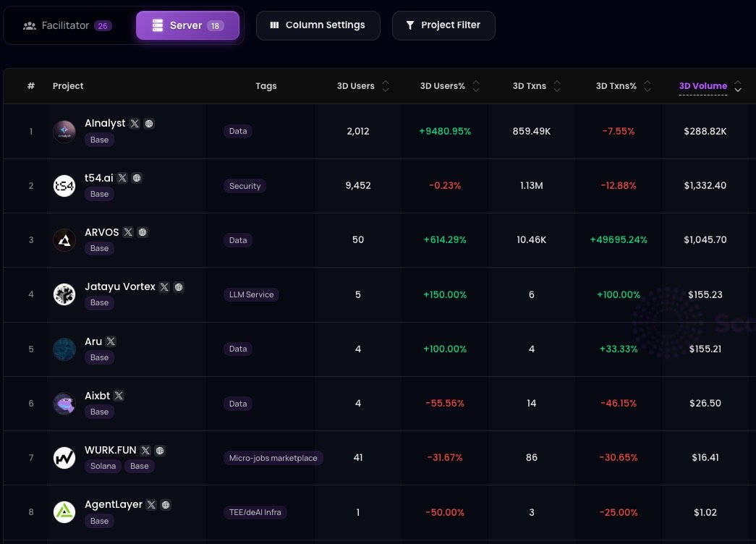Open t54.ai's X profile icon
The image size is (756, 544).
[122, 178]
